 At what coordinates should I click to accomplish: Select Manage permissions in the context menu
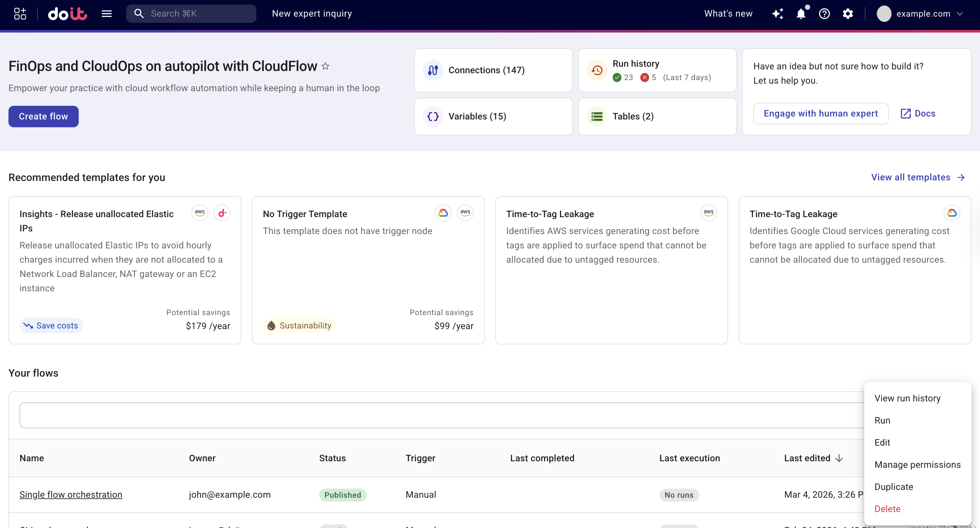click(918, 465)
